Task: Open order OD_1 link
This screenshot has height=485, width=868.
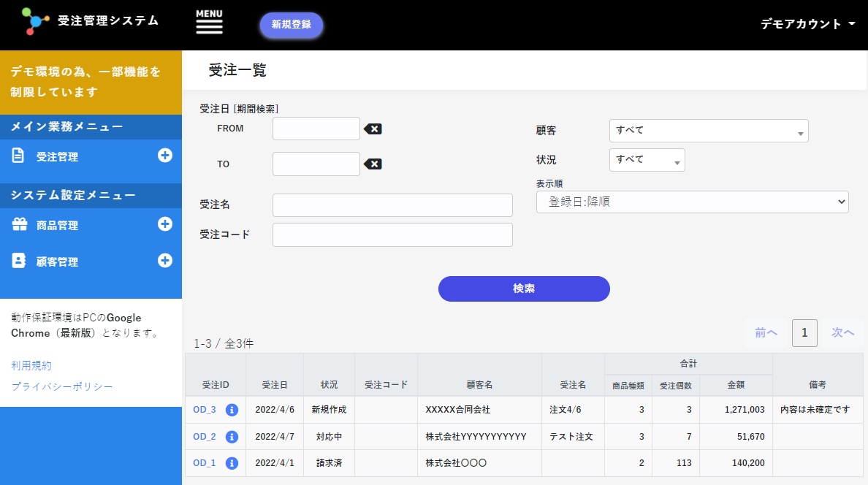Action: [205, 463]
